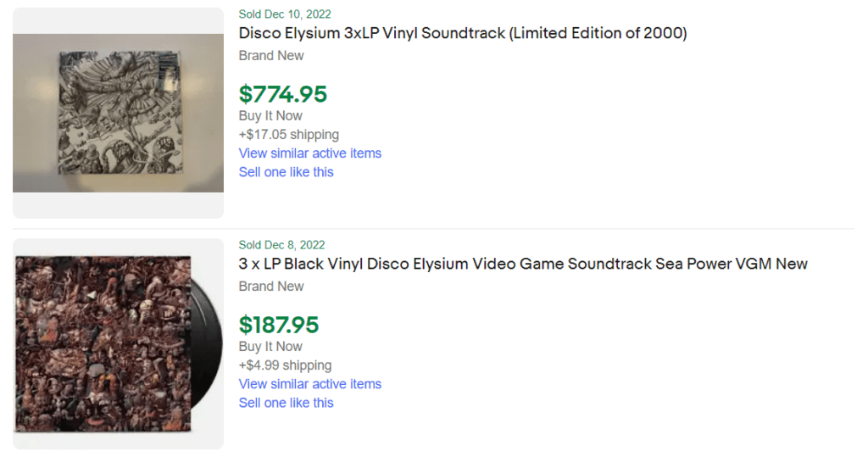The width and height of the screenshot is (868, 457).
Task: Click 'Brand New' under the Limited Edition title
Action: 271,56
